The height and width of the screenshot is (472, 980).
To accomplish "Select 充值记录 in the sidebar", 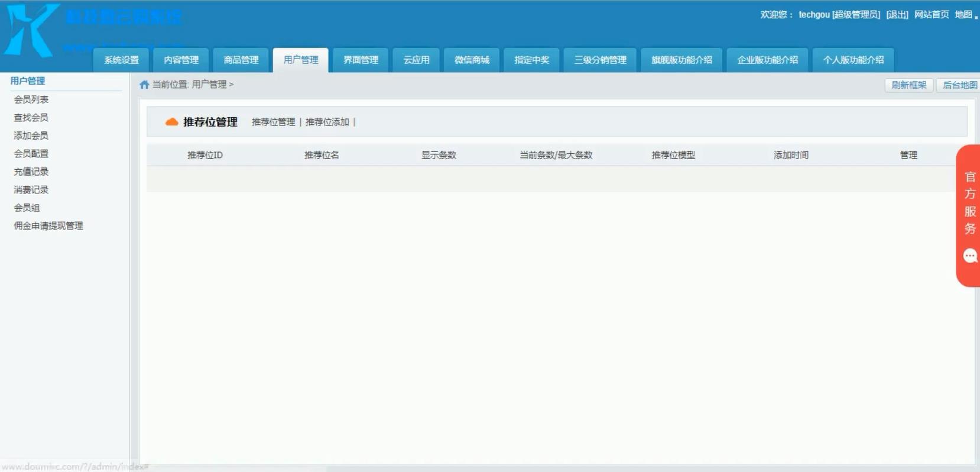I will [x=31, y=172].
